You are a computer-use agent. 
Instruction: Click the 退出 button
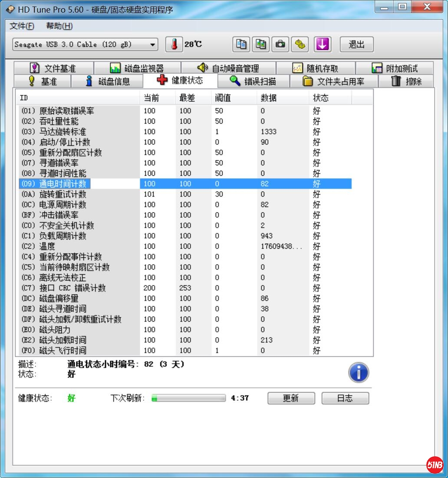pyautogui.click(x=356, y=44)
